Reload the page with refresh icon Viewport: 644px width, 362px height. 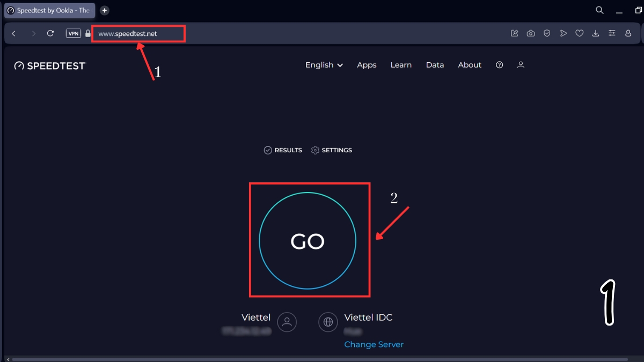click(x=50, y=33)
